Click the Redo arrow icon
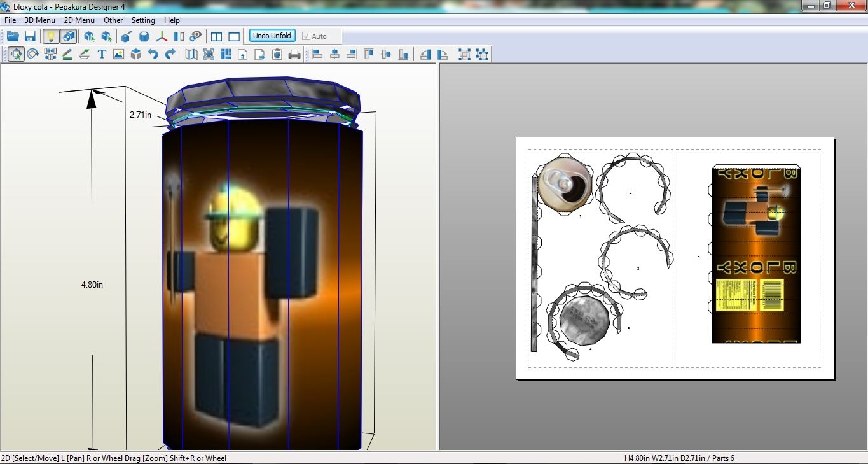This screenshot has height=464, width=868. (170, 55)
